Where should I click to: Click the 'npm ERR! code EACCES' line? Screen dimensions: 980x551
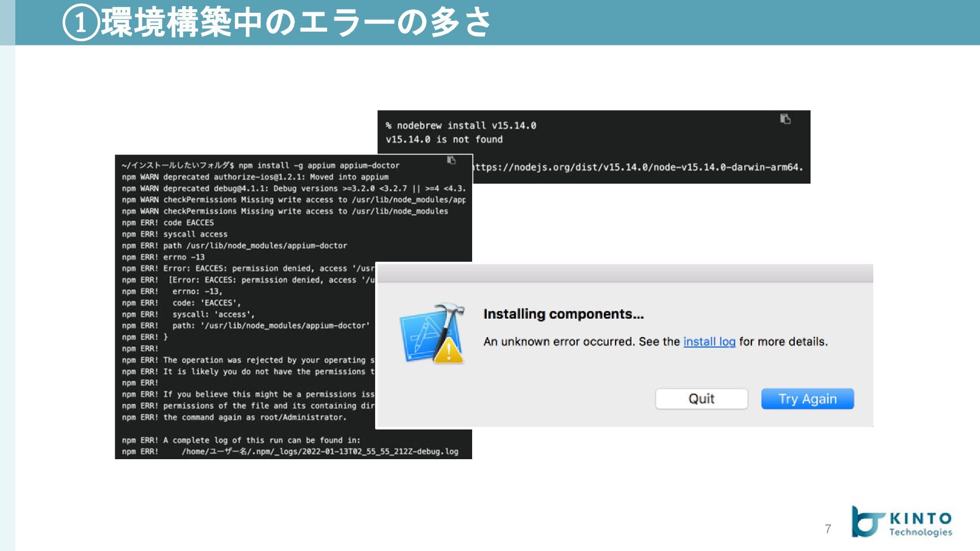coord(168,222)
